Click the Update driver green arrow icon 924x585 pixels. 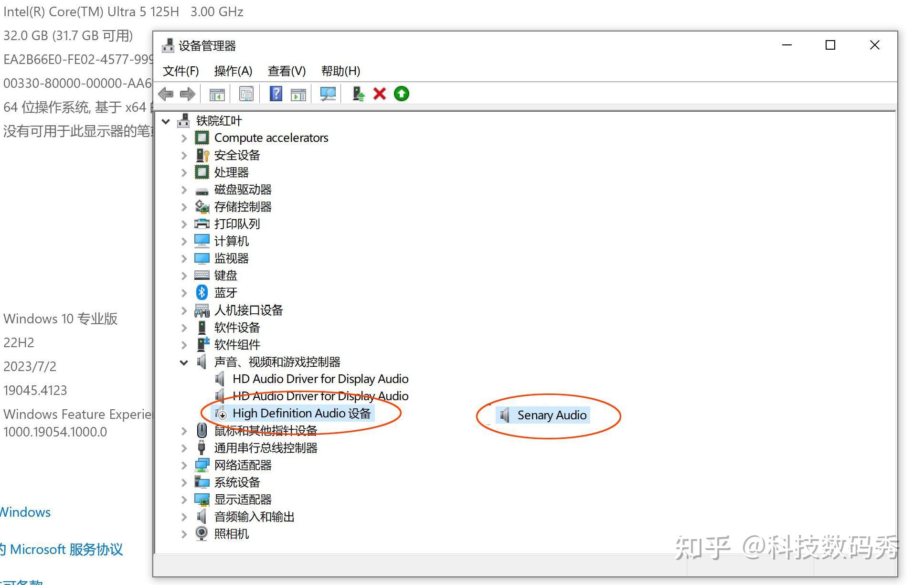tap(401, 94)
